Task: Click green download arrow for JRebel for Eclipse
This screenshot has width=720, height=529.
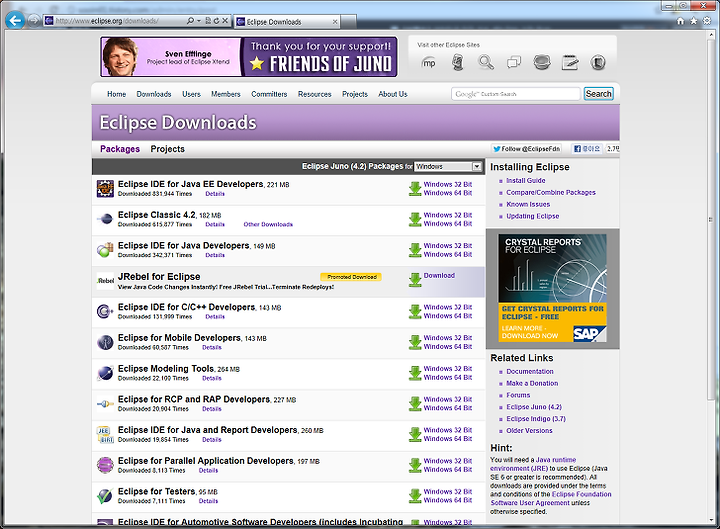Action: 415,280
